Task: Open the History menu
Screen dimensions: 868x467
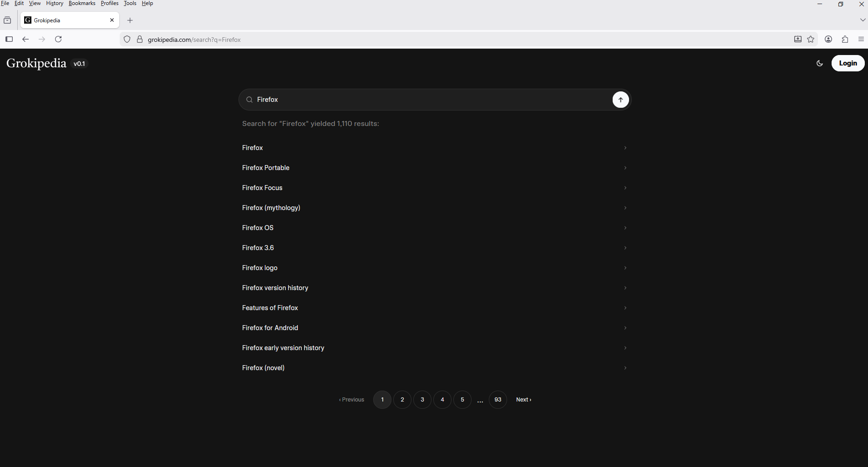Action: click(55, 3)
